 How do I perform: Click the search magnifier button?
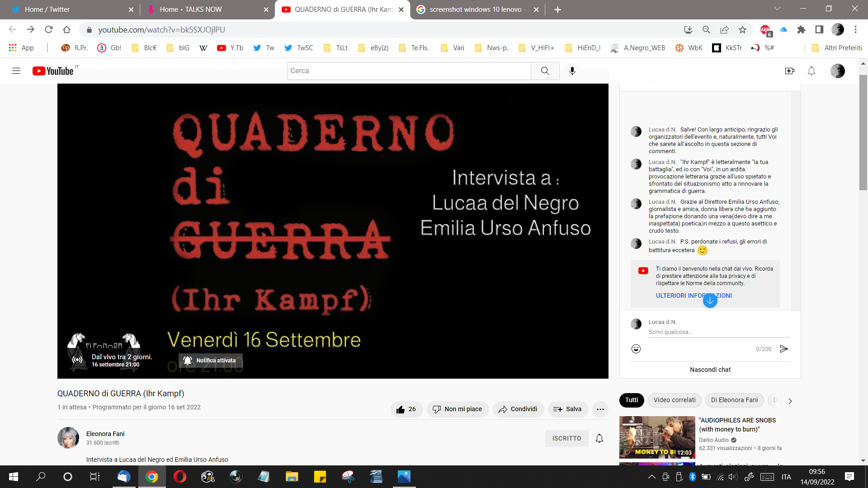pos(545,71)
